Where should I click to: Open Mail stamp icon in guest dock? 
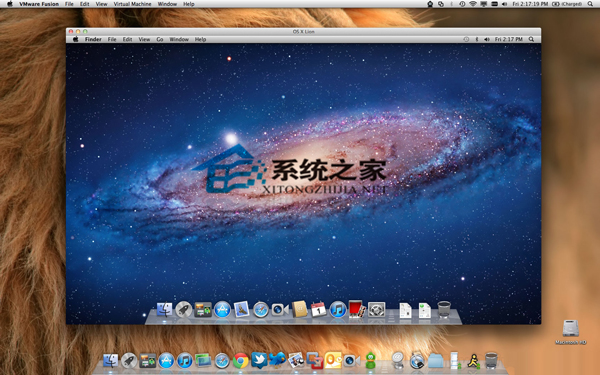point(241,310)
